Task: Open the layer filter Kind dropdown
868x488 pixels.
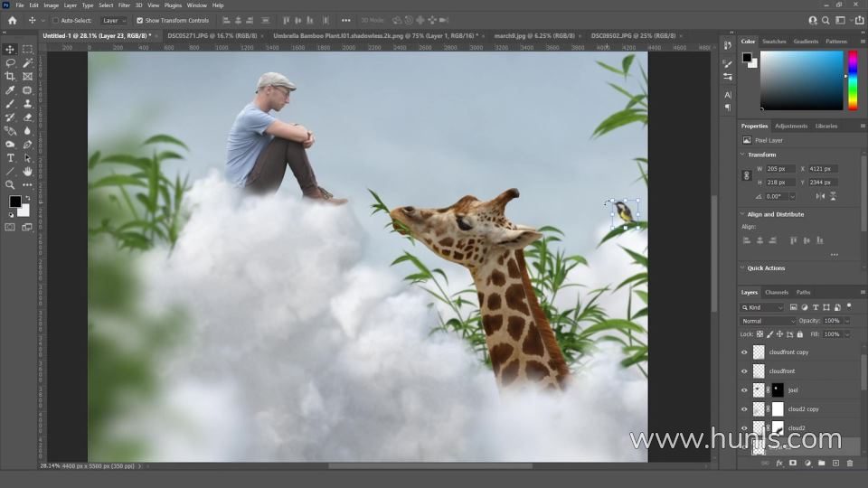Action: pyautogui.click(x=765, y=307)
